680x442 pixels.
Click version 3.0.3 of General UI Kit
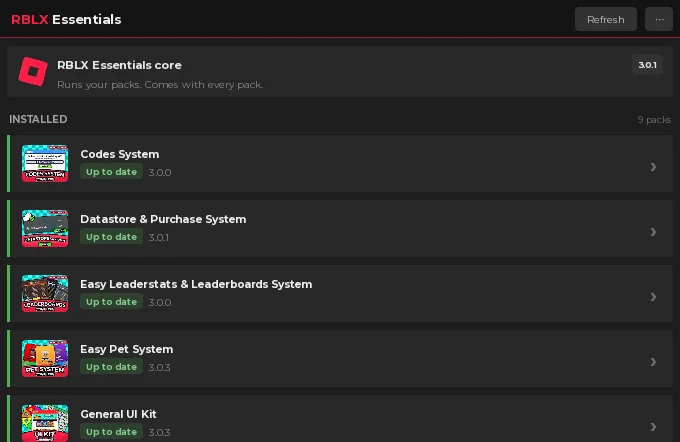pyautogui.click(x=159, y=432)
